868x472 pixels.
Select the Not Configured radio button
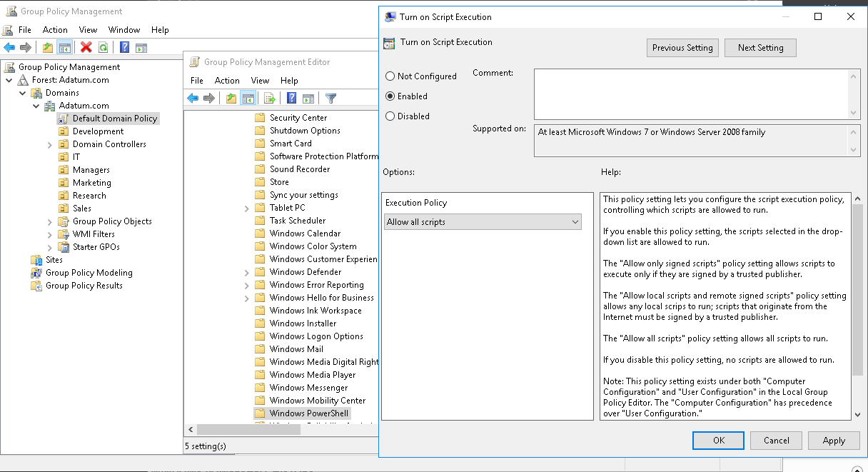[390, 76]
